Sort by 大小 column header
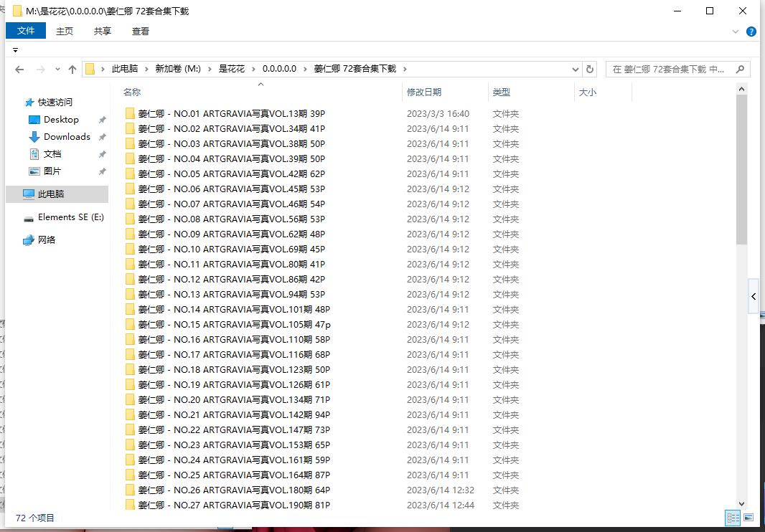 point(604,92)
